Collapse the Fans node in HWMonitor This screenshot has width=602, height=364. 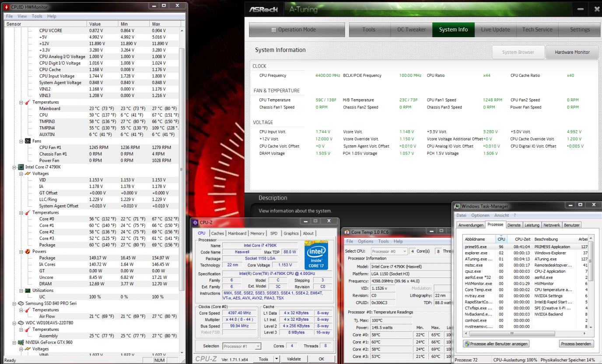[x=21, y=141]
